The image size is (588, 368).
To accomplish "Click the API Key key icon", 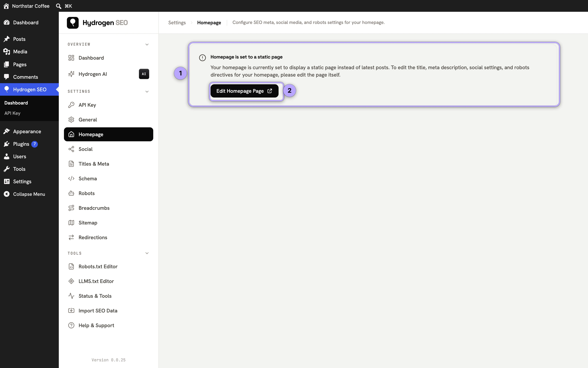I will pos(71,105).
